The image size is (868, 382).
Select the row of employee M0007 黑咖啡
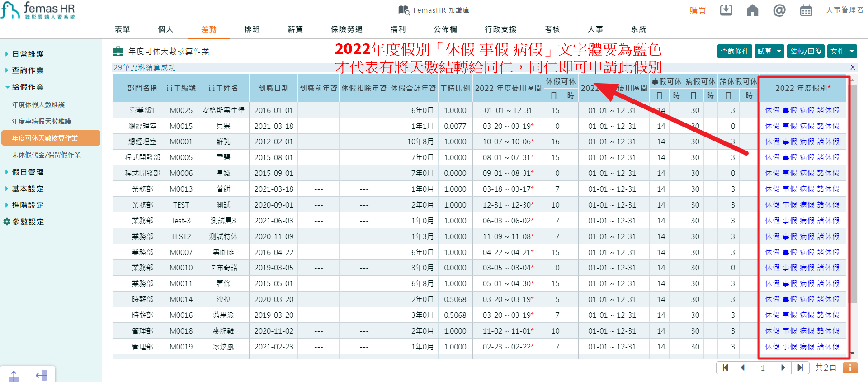click(x=479, y=252)
